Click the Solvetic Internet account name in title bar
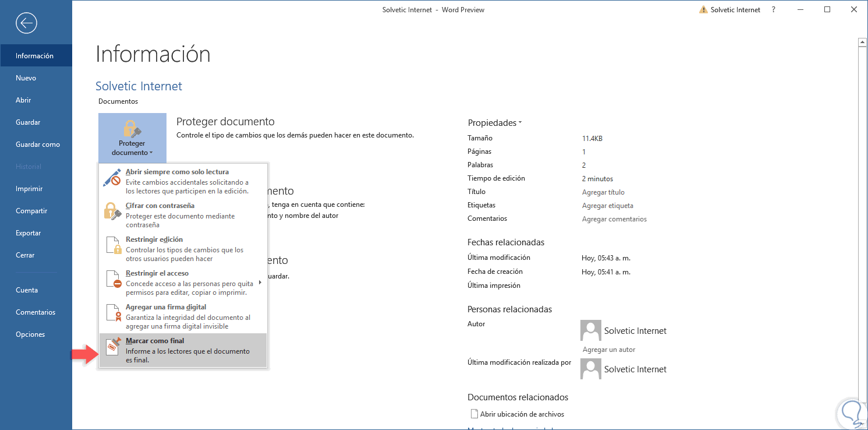 click(x=735, y=10)
